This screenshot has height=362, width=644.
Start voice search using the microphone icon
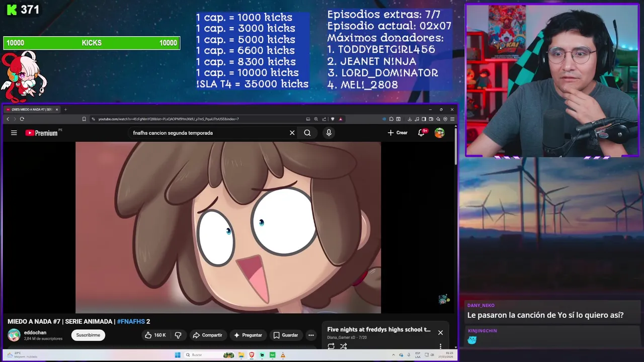(329, 133)
